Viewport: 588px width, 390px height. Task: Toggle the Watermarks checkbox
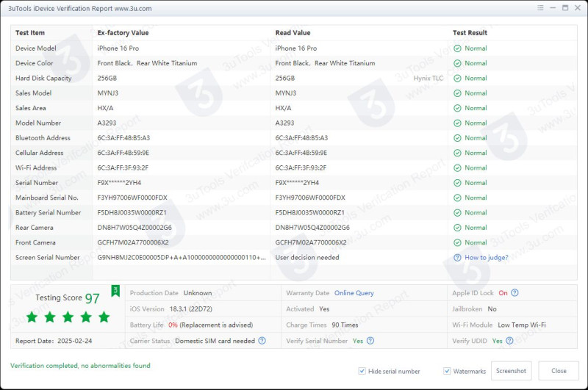click(x=447, y=371)
